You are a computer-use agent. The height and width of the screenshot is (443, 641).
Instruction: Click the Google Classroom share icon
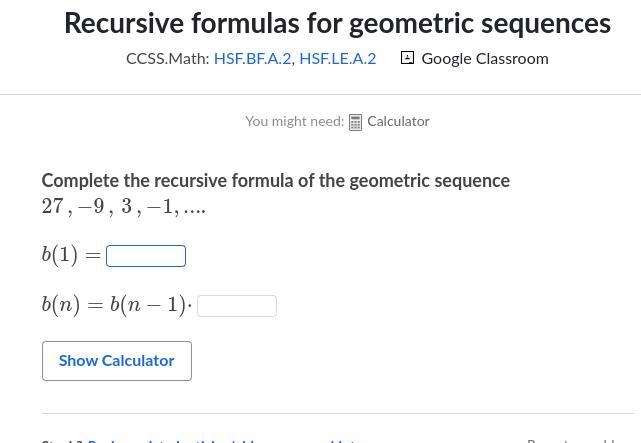(407, 58)
